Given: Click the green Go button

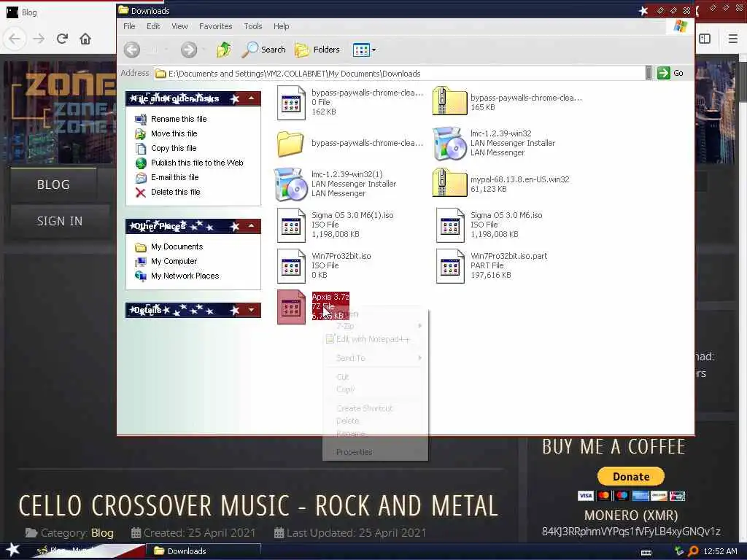Looking at the screenshot, I should click(x=670, y=73).
